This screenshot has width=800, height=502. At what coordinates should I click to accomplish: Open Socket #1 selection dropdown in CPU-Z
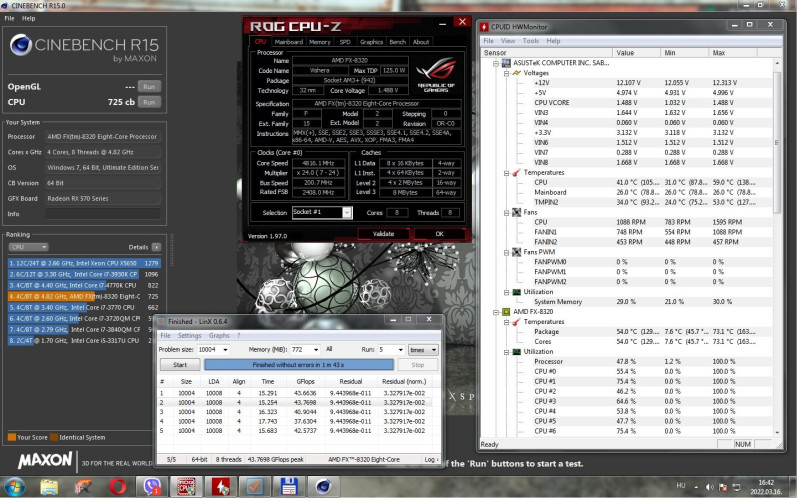(x=346, y=212)
